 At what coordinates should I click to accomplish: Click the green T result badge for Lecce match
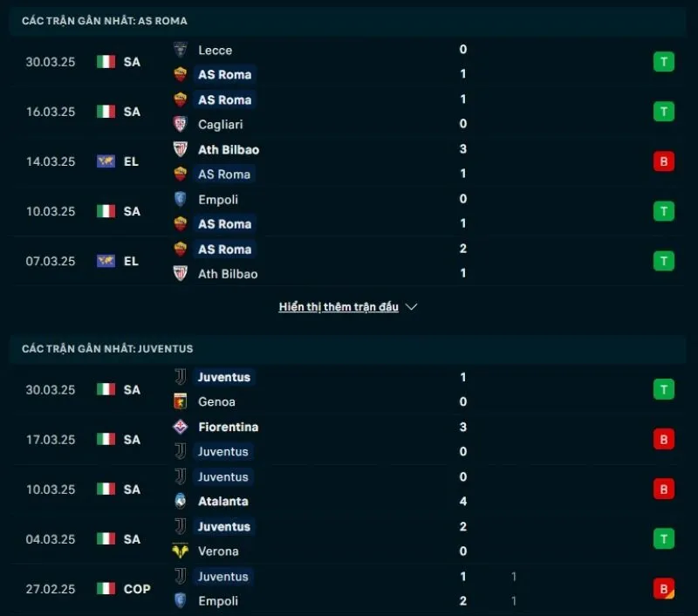pos(663,62)
